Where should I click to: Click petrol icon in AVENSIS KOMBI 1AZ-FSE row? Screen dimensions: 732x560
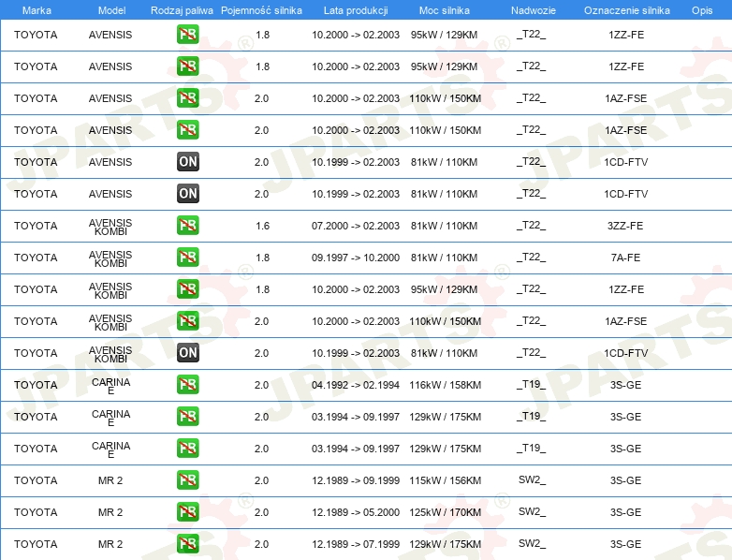click(187, 320)
